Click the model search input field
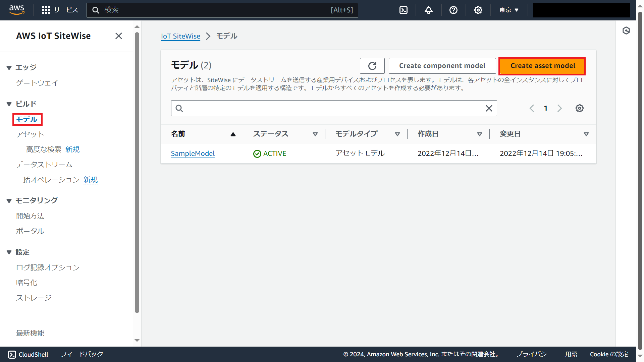 pos(332,108)
